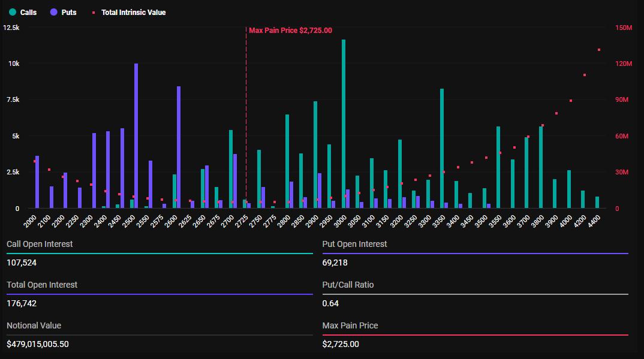Click the teal Calls bar at strike 3700

(526, 173)
